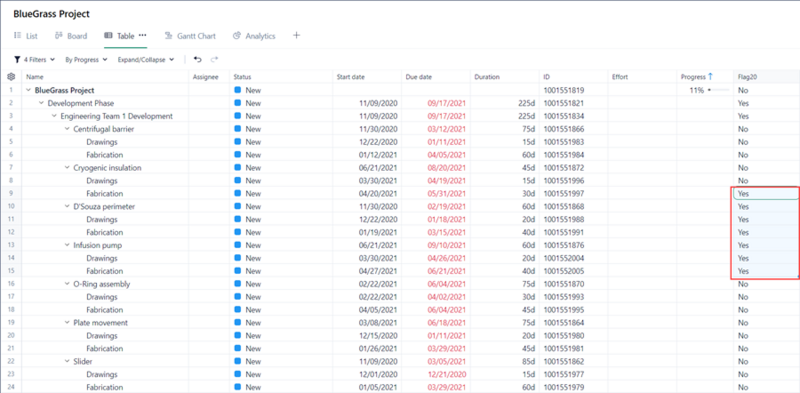800x393 pixels.
Task: Click the undo arrow icon
Action: coord(197,59)
